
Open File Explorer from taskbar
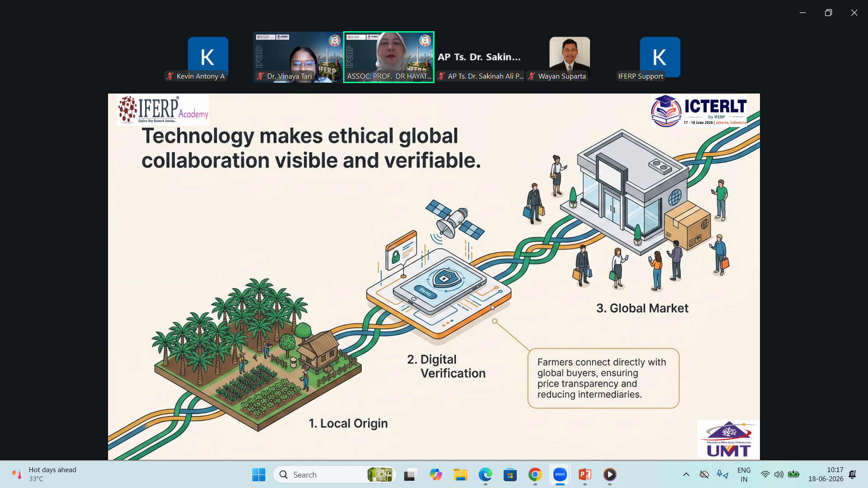pyautogui.click(x=460, y=474)
